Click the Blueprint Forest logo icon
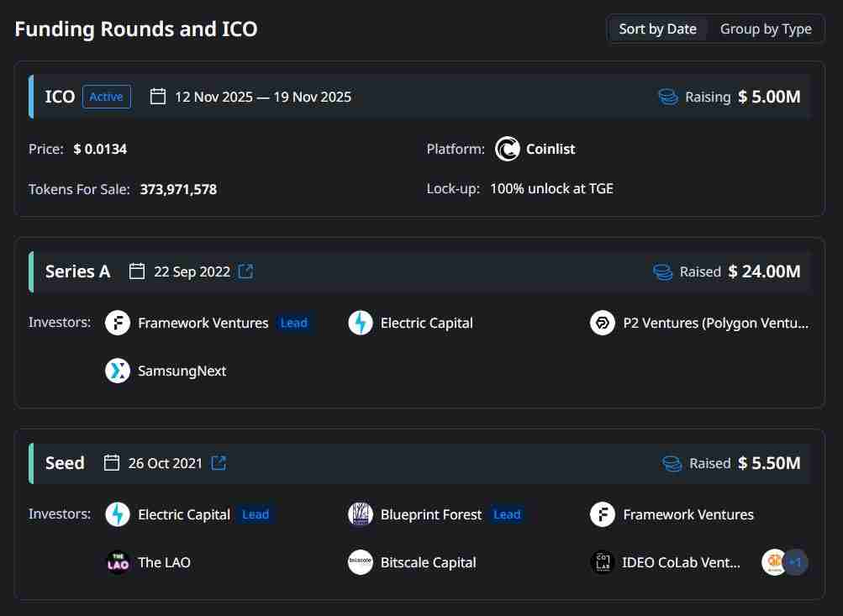Screen dimensions: 843x616 361,514
